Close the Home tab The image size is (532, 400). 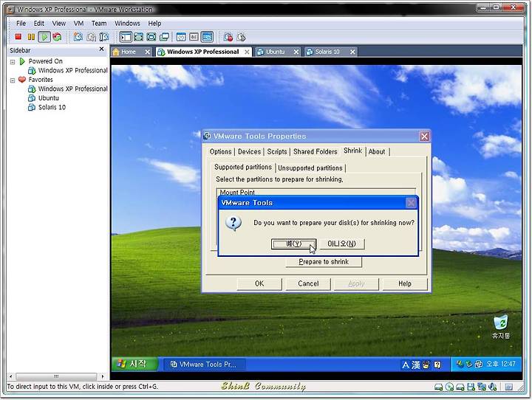pos(147,52)
